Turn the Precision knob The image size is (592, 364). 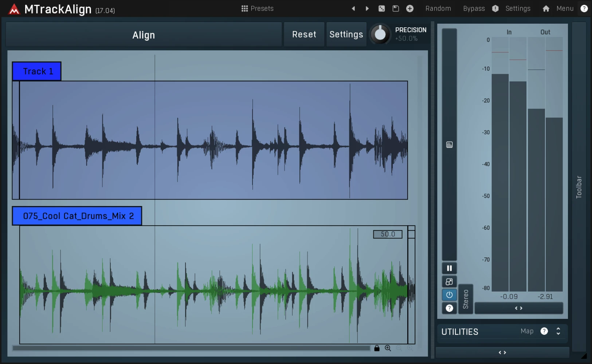pyautogui.click(x=381, y=34)
